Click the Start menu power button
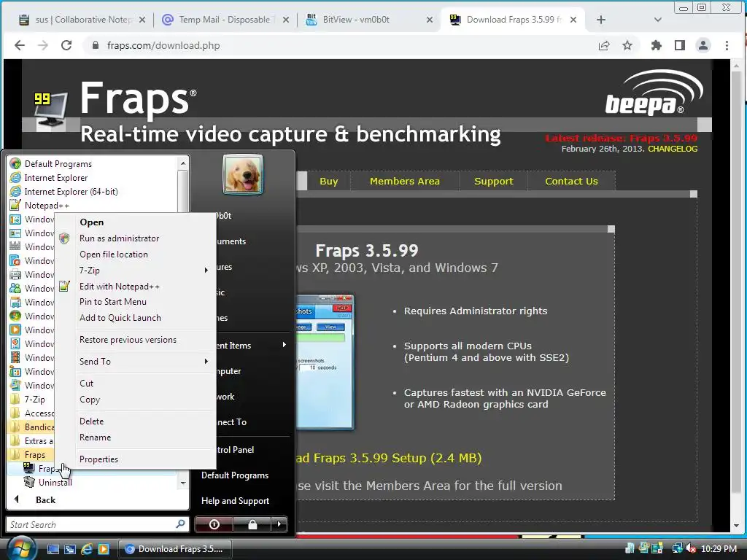 [x=214, y=524]
